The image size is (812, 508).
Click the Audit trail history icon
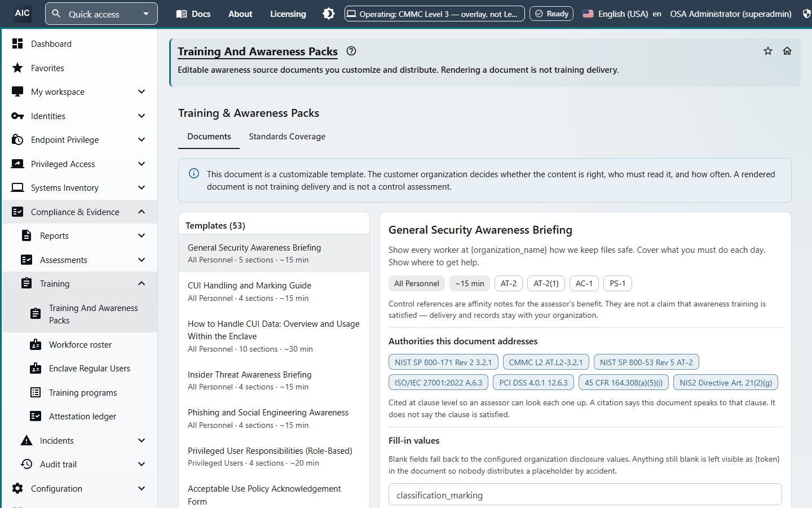click(27, 464)
